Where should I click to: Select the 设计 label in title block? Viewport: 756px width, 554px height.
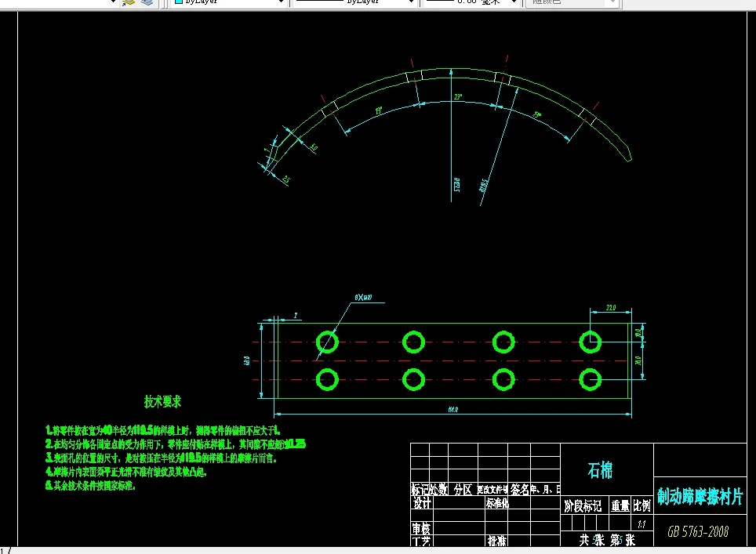(x=422, y=503)
